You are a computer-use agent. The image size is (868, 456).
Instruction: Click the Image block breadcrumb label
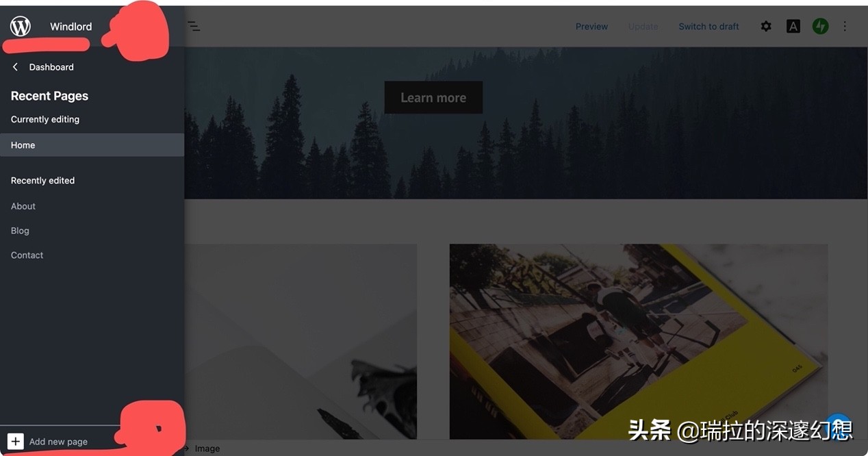[207, 448]
